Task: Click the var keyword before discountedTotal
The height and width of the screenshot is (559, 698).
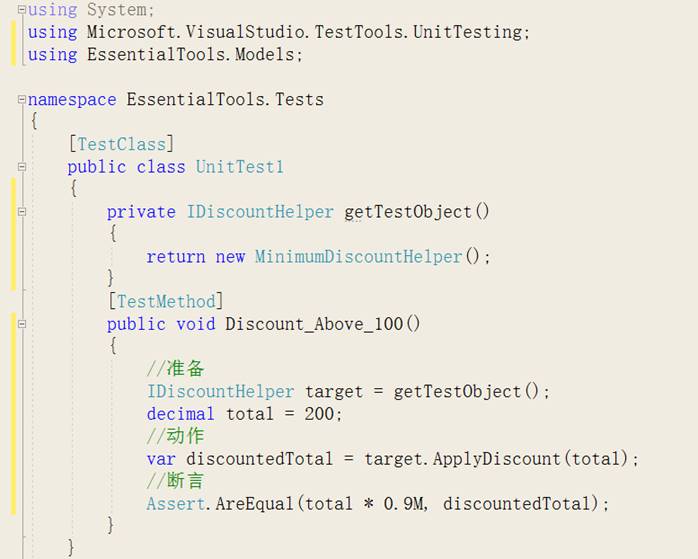Action: pyautogui.click(x=161, y=458)
